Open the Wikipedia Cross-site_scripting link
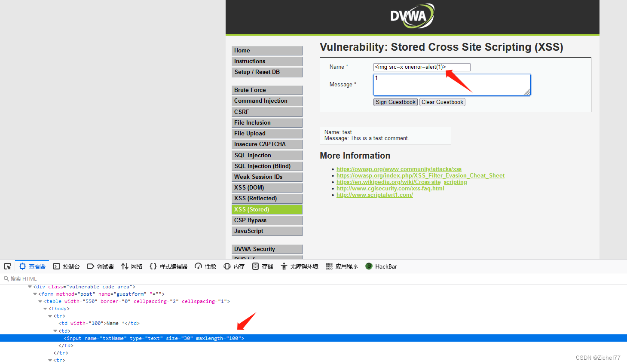 pyautogui.click(x=401, y=182)
